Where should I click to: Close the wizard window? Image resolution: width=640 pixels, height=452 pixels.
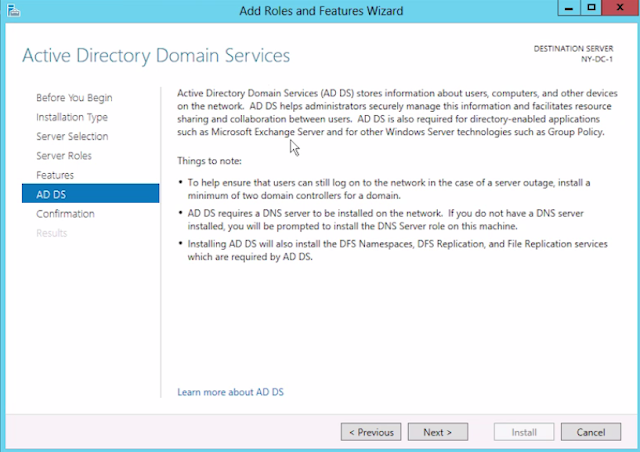click(x=620, y=8)
